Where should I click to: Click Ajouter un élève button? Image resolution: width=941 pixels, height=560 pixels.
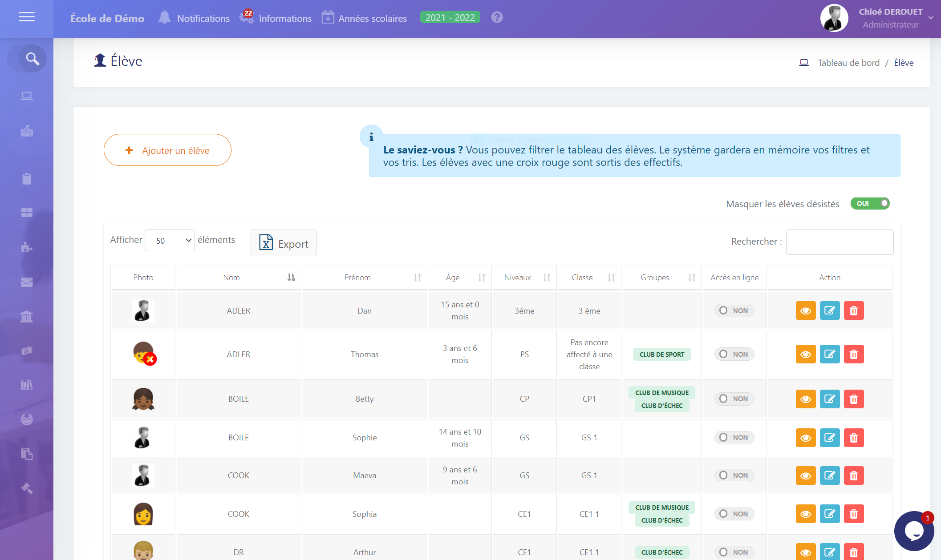pos(167,150)
